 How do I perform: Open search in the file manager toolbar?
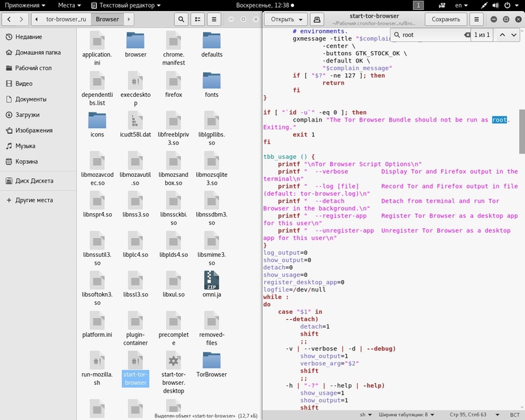[x=181, y=19]
